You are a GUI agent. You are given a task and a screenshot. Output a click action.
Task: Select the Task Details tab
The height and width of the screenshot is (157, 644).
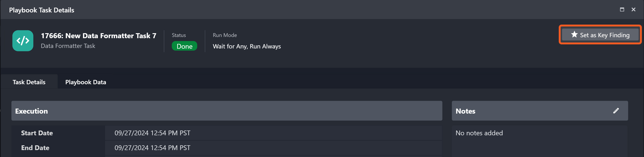29,82
